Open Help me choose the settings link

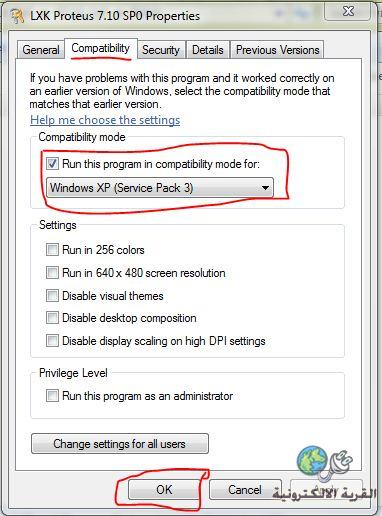[x=105, y=120]
